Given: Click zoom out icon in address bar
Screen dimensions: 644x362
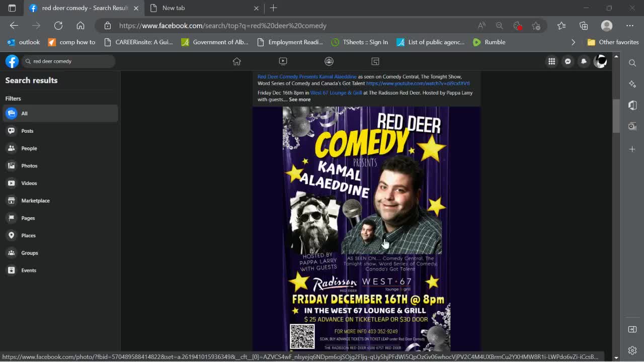Looking at the screenshot, I should pyautogui.click(x=499, y=26).
